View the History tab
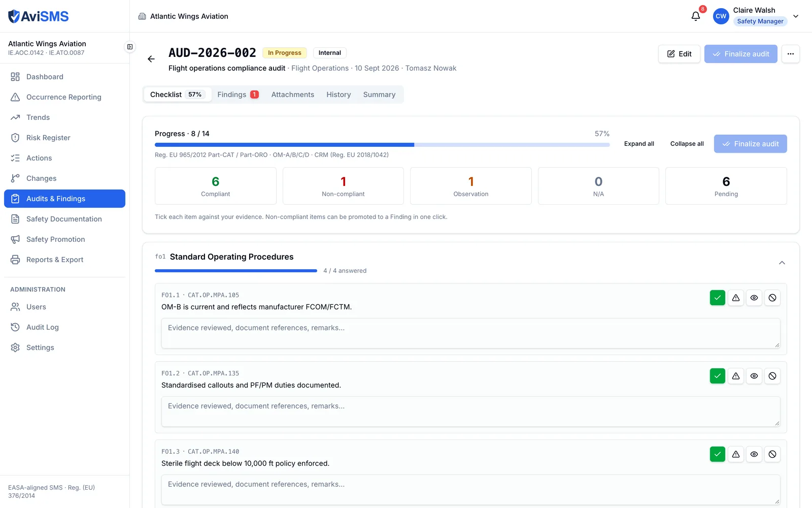Screen dimensions: 812x508 (339, 94)
